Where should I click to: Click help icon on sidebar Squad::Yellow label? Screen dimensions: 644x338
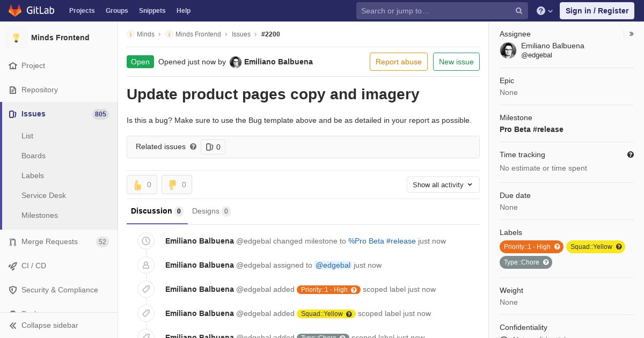[619, 247]
